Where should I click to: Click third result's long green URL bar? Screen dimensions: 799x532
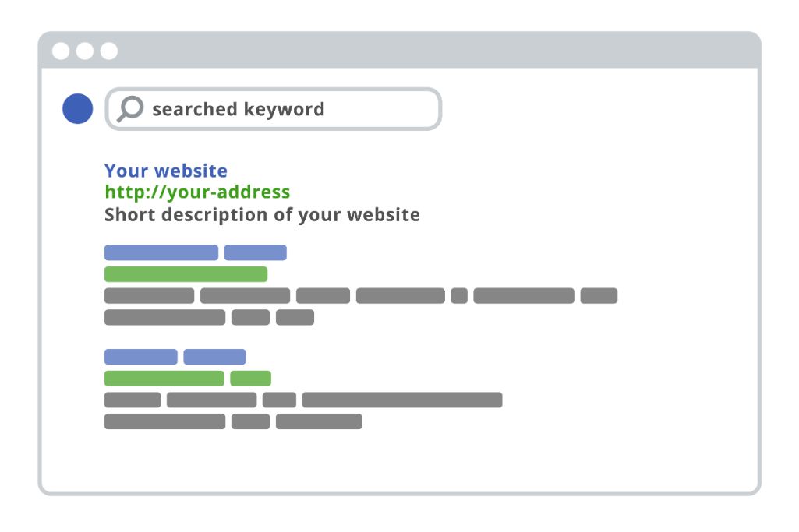[164, 379]
